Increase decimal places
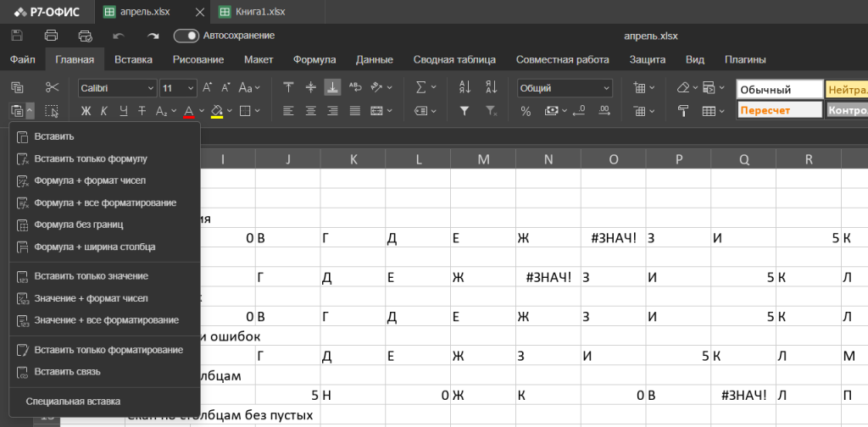 point(605,111)
